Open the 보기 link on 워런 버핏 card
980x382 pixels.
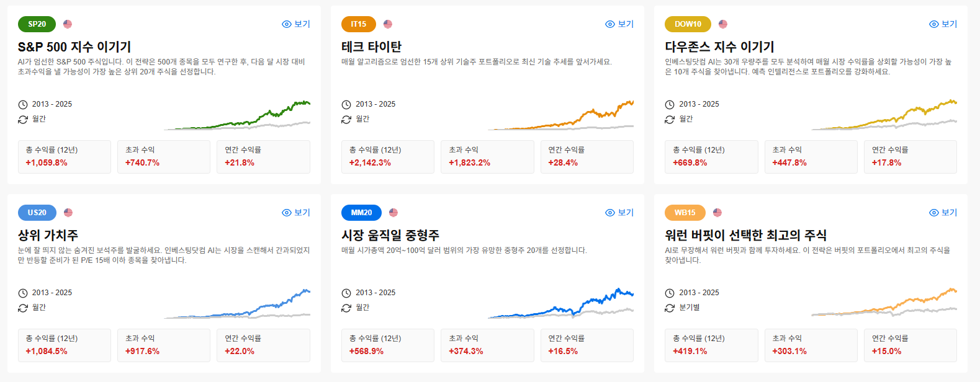point(943,213)
